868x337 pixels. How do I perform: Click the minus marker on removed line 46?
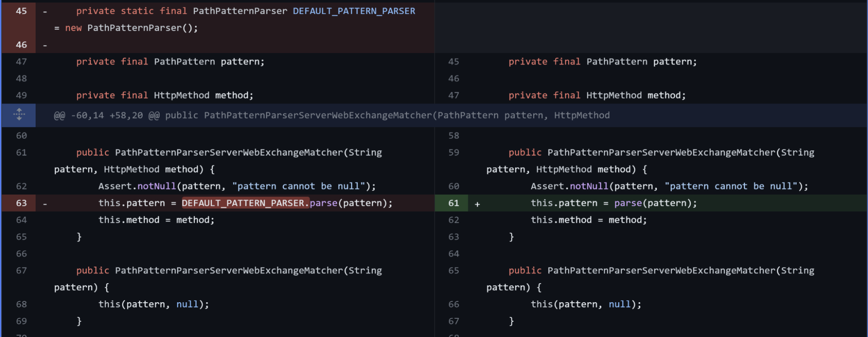tap(45, 45)
